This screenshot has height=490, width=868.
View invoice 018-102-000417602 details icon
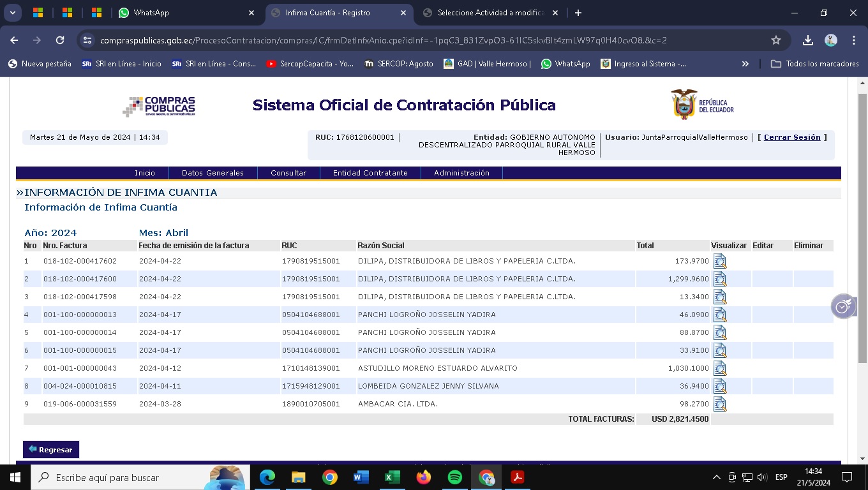[x=720, y=261]
